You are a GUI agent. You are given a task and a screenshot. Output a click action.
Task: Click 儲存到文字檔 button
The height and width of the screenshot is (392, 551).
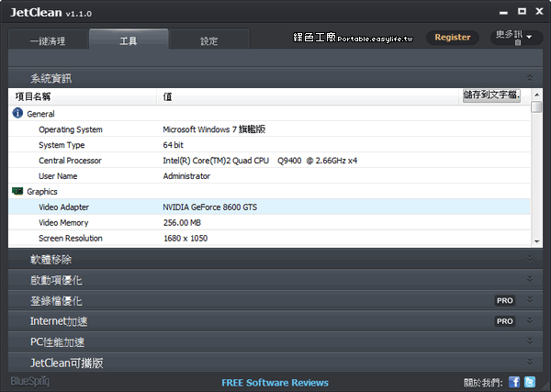[x=490, y=95]
